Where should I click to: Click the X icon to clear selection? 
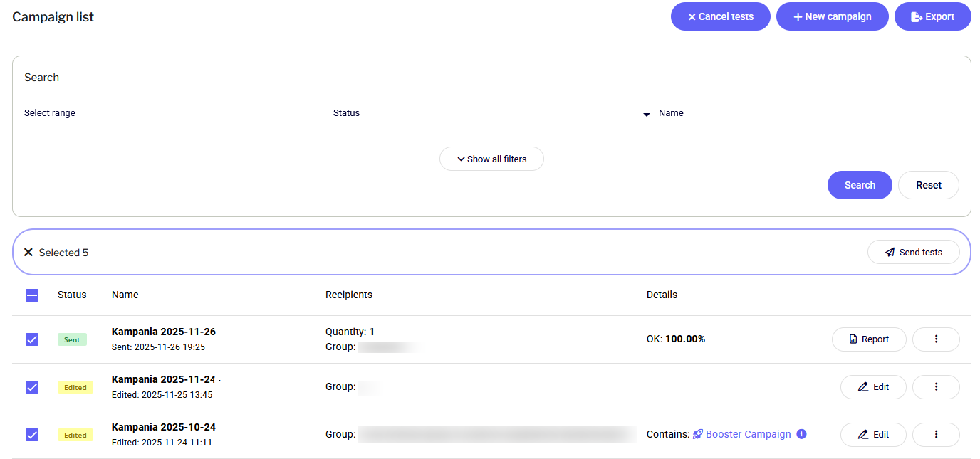(x=28, y=253)
